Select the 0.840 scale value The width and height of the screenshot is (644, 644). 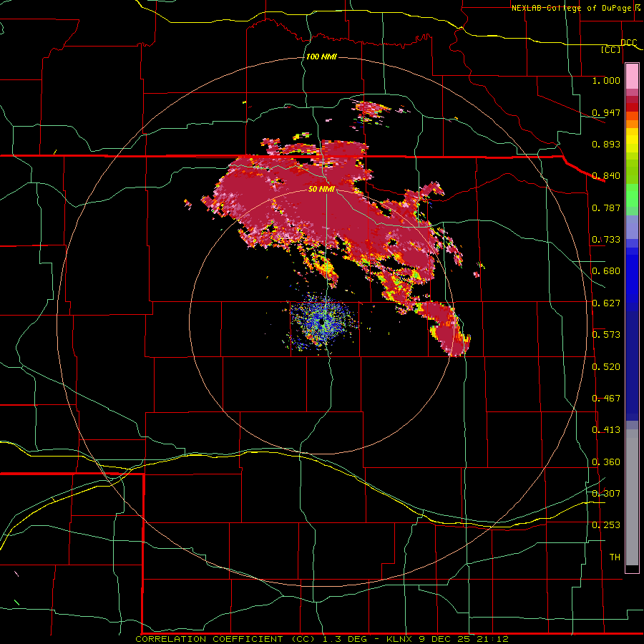coord(606,176)
